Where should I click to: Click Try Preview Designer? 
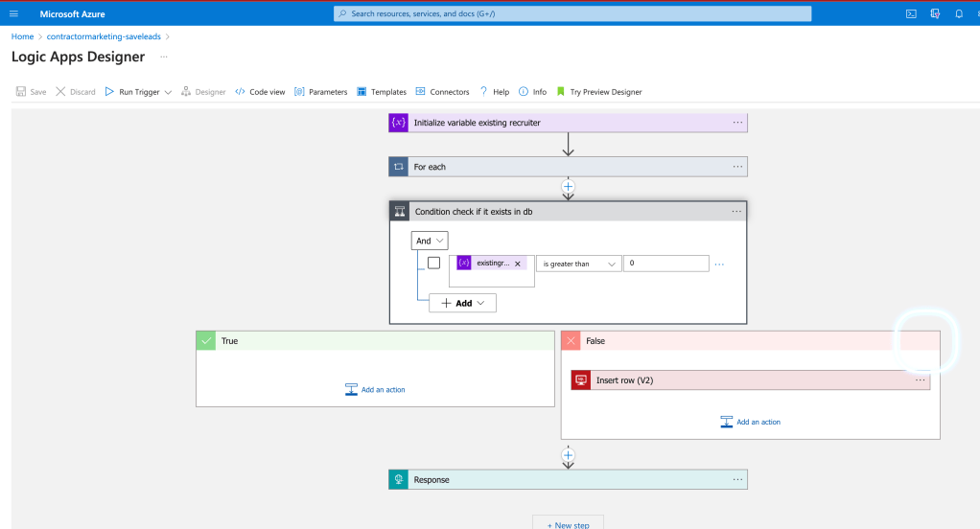click(x=598, y=92)
